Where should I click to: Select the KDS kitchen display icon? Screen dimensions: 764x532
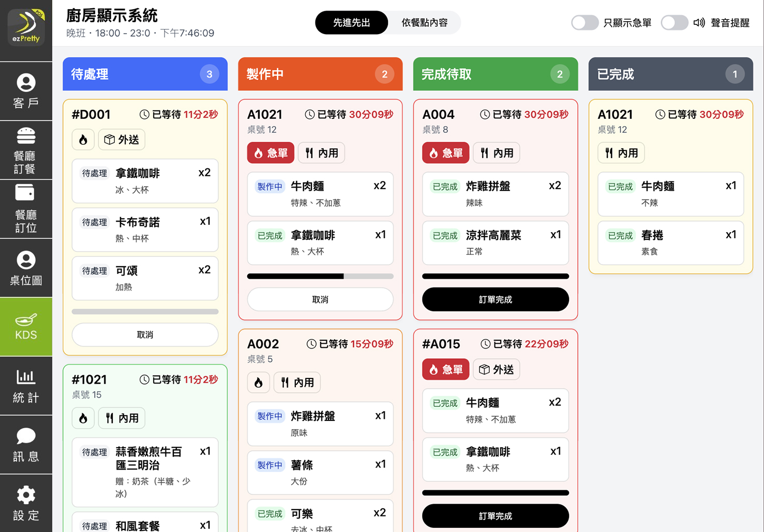click(x=26, y=326)
